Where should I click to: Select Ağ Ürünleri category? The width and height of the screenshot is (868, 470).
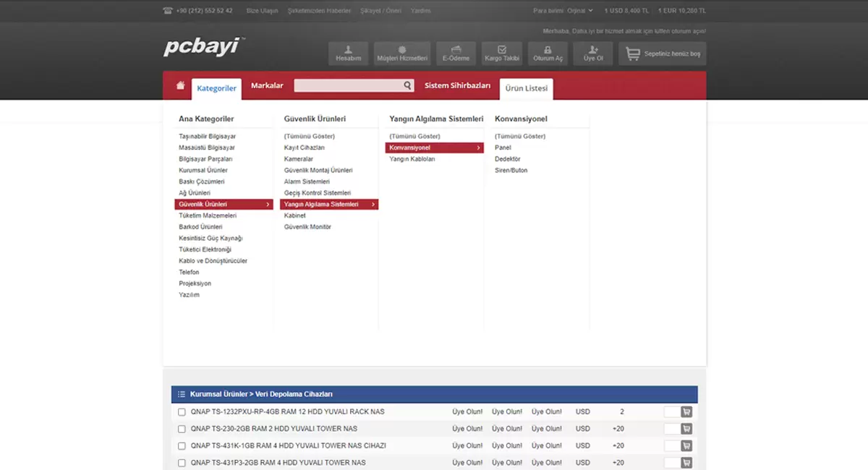(x=195, y=193)
